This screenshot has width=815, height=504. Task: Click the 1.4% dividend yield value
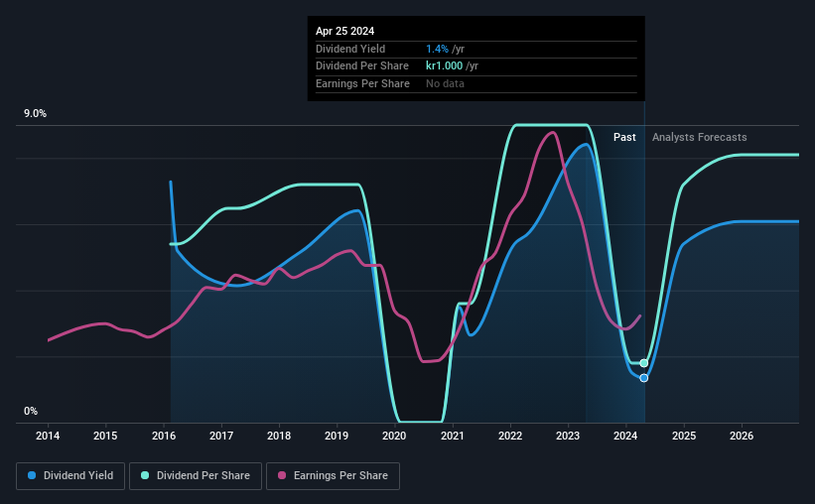437,49
